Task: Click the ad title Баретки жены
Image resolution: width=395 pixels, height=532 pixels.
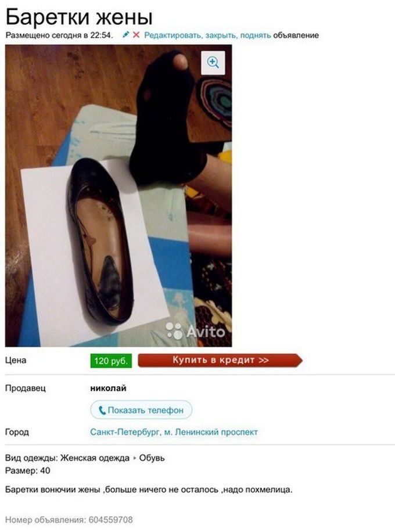Action: 79,17
